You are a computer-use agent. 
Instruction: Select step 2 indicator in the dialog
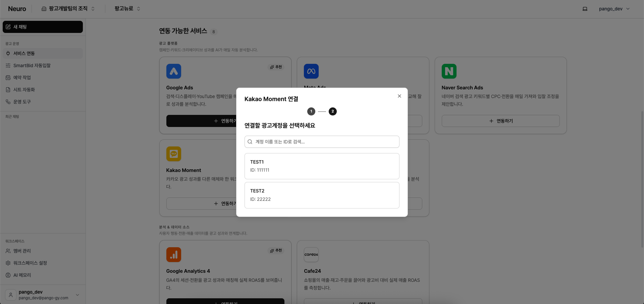pos(332,112)
